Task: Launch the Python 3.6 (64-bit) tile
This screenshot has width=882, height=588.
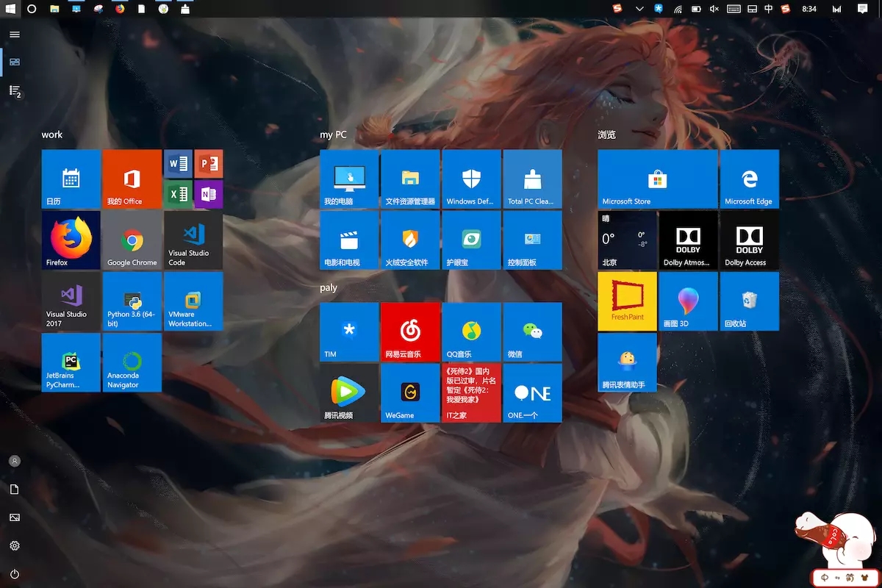Action: [132, 301]
